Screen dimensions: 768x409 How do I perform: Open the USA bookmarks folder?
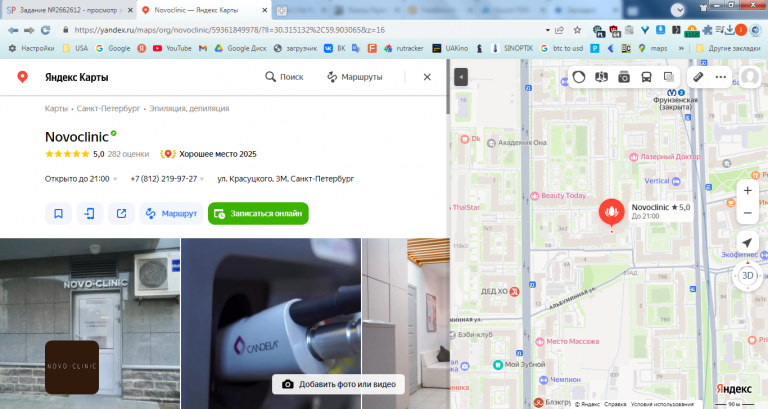point(75,48)
